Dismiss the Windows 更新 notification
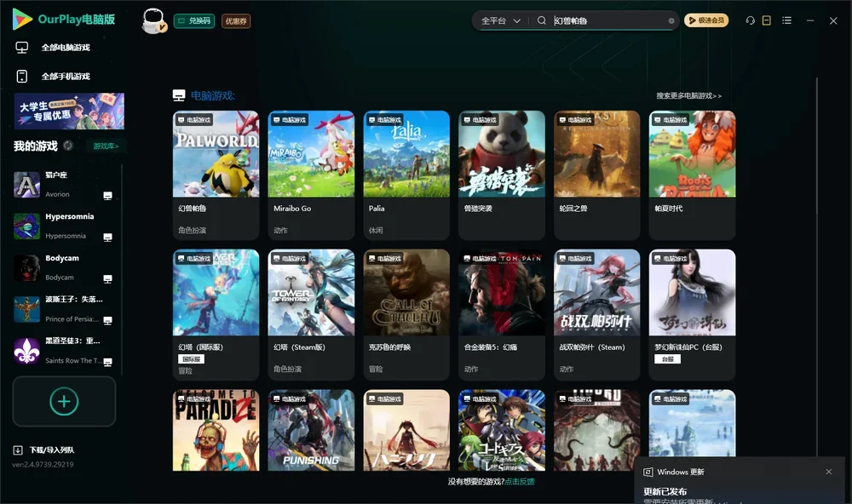Image resolution: width=852 pixels, height=504 pixels. pos(829,472)
